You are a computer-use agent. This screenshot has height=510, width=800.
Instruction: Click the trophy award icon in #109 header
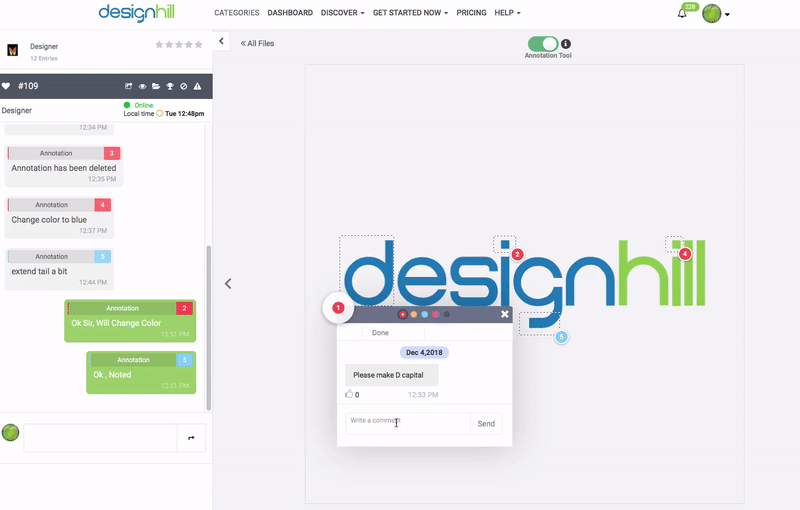click(170, 86)
